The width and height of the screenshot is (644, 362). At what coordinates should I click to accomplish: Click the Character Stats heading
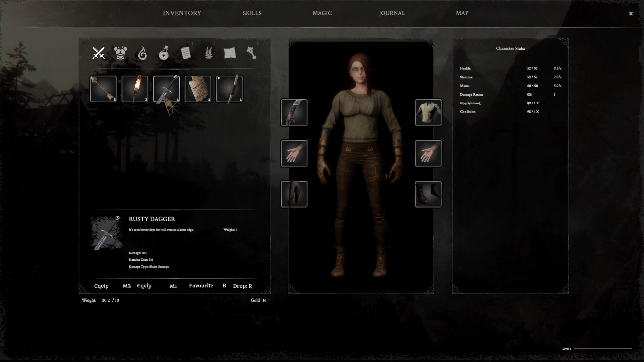pos(511,49)
